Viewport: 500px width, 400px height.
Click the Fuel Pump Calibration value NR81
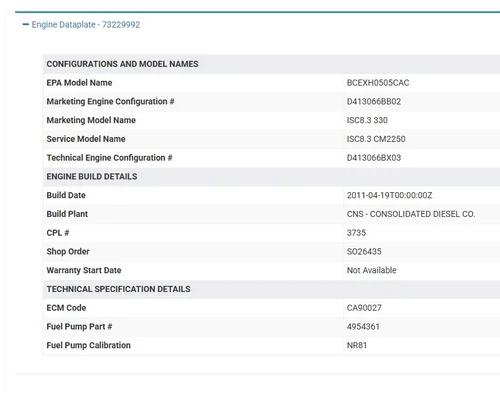[357, 345]
